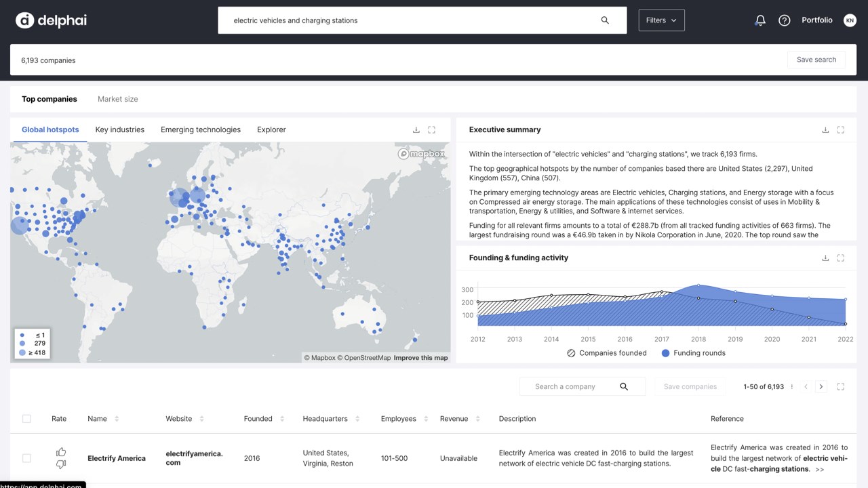Thumbs down Electrify America
This screenshot has height=488, width=868.
[61, 464]
